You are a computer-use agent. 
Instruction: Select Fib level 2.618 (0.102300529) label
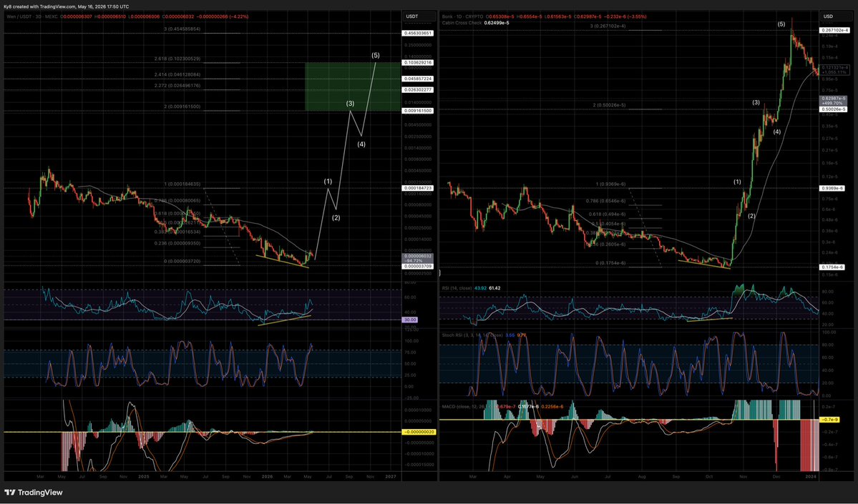[177, 59]
